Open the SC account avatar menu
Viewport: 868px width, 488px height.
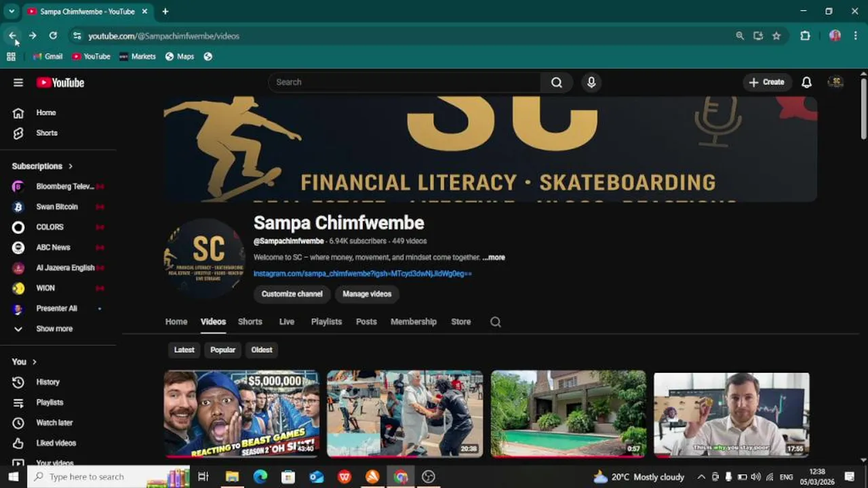836,82
